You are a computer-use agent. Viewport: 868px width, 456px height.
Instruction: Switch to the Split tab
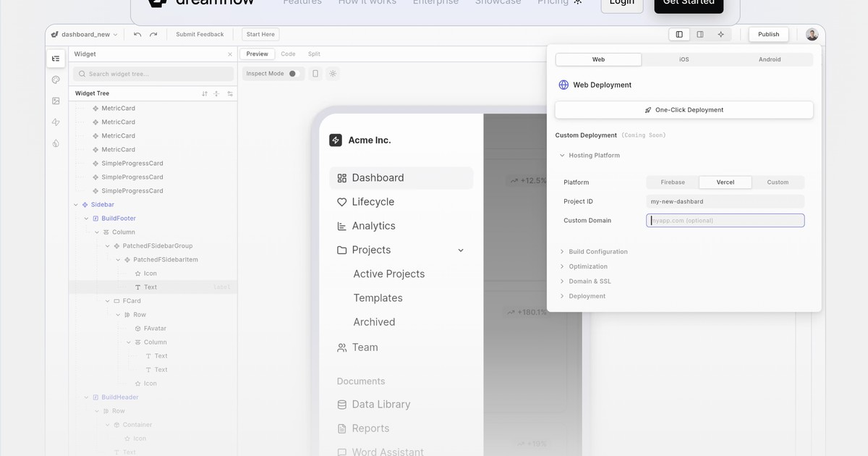pos(314,54)
